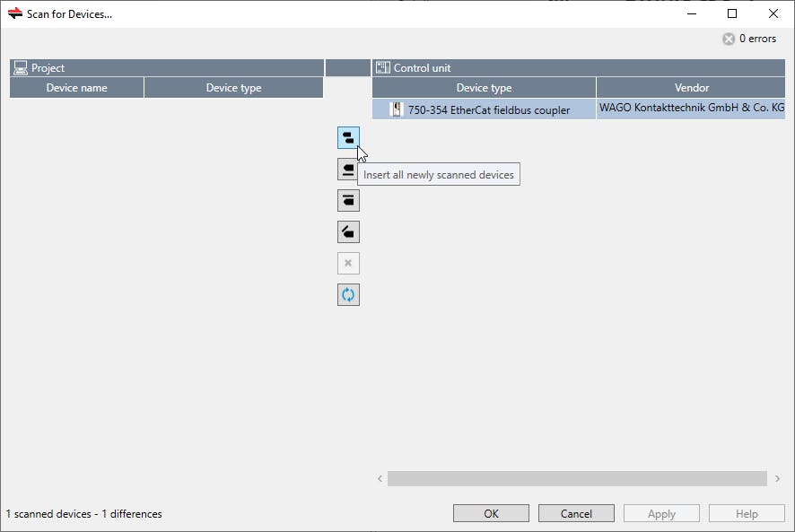Click the Project Device name column header
Viewport: 795px width, 532px height.
76,88
